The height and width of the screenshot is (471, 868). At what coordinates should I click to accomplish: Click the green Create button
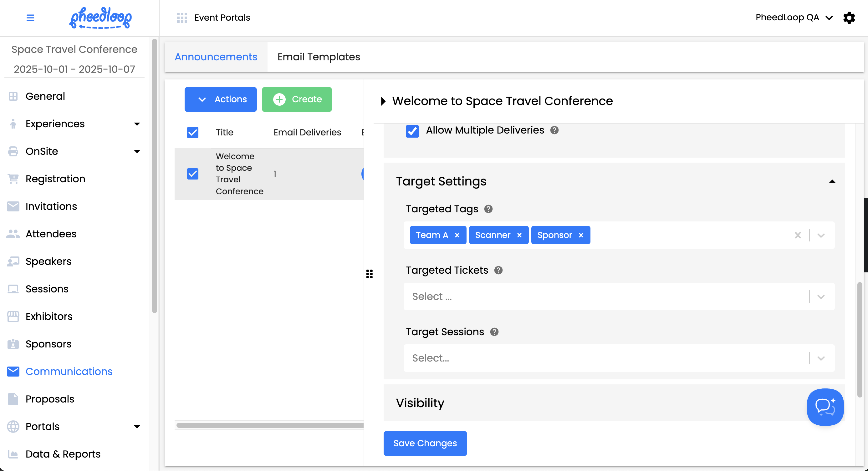297,99
